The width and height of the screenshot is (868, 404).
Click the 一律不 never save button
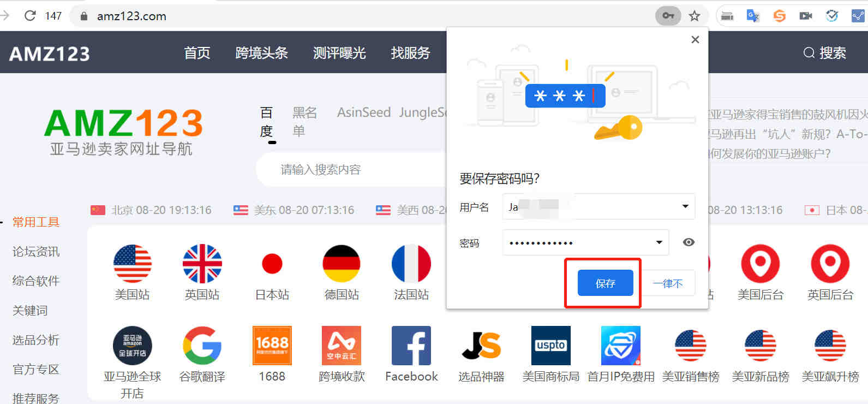pyautogui.click(x=668, y=283)
